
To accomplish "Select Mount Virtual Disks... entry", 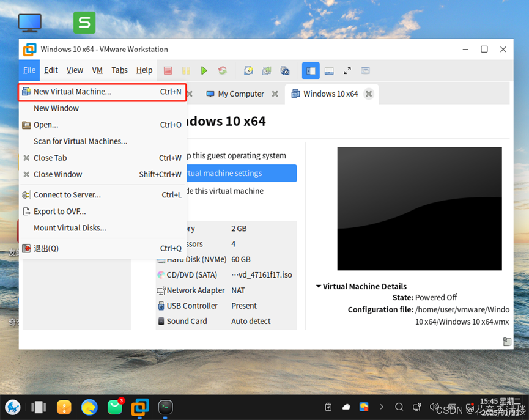I will [x=102, y=228].
